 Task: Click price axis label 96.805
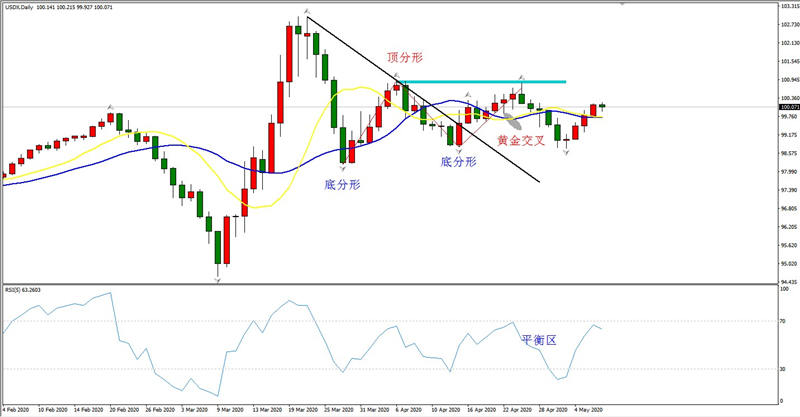click(788, 208)
